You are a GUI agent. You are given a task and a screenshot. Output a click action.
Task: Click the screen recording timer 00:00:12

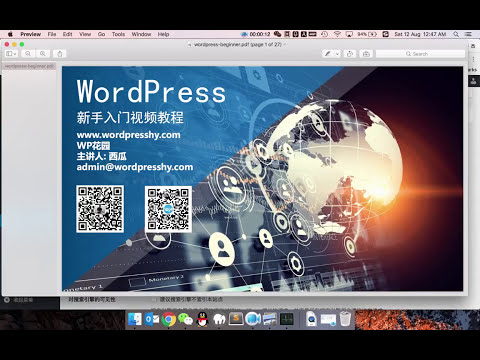[x=260, y=34]
